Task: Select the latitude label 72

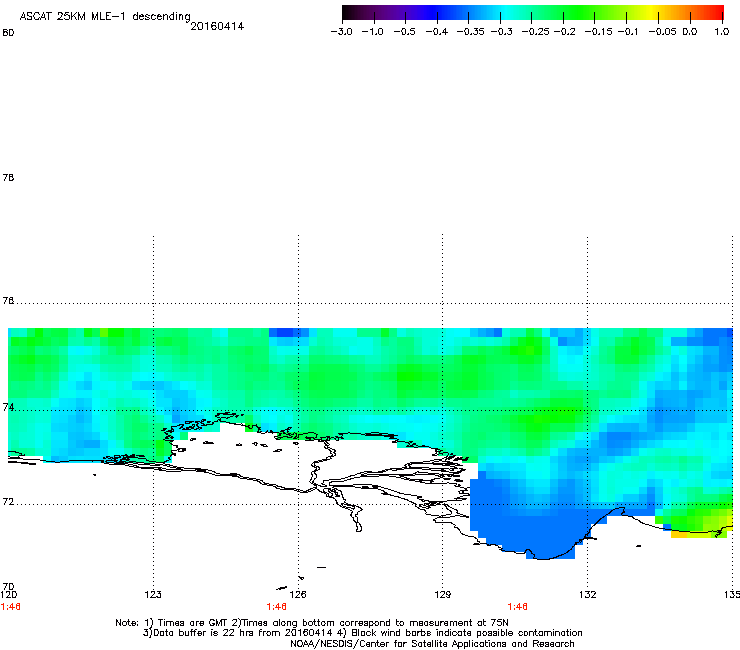Action: point(8,501)
